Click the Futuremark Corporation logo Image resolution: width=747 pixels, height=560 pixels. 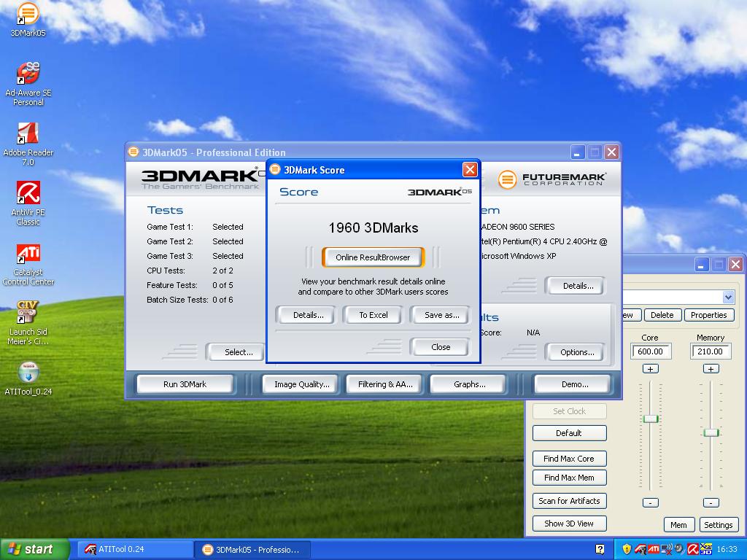click(551, 179)
